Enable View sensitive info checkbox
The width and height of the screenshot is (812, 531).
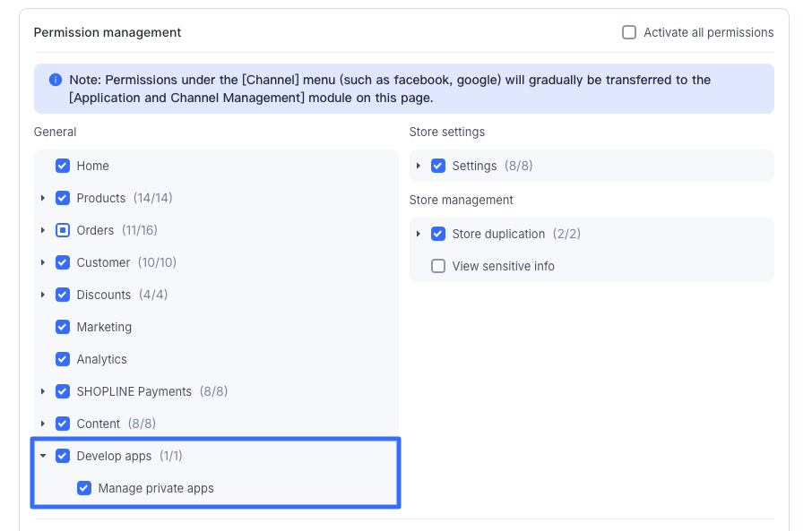[438, 266]
